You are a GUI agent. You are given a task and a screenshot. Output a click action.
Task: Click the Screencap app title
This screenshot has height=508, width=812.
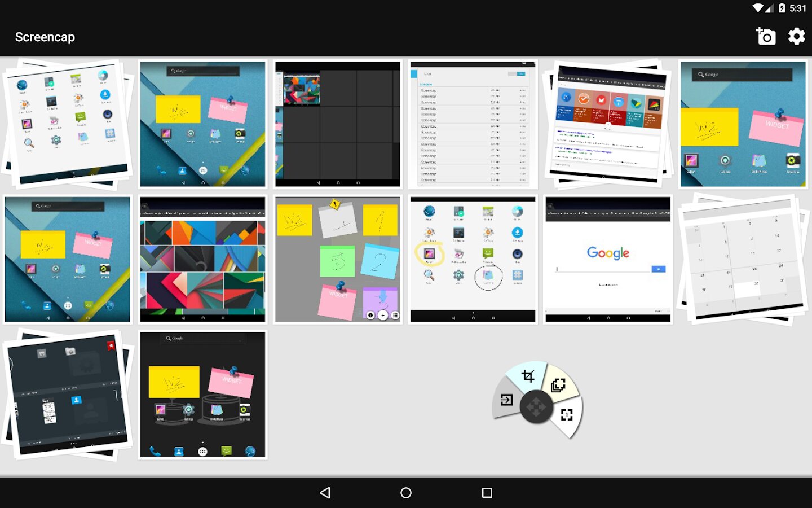click(45, 37)
